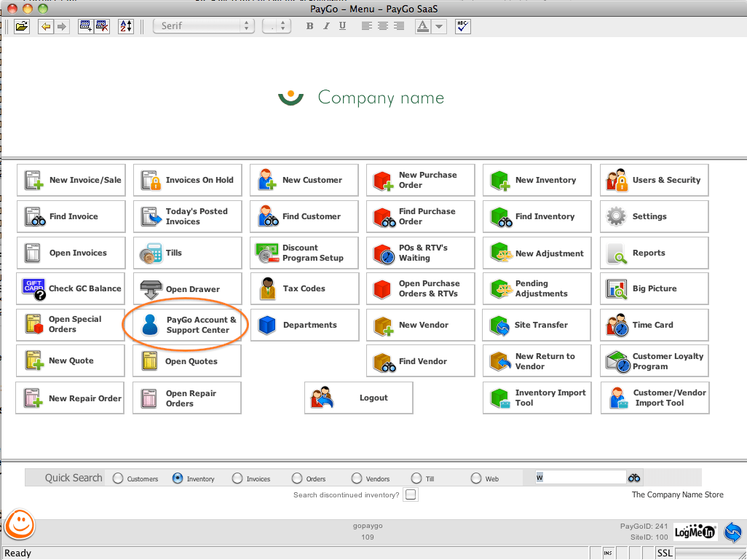Click the delete record toolbar icon
The height and width of the screenshot is (560, 747).
coord(102,26)
